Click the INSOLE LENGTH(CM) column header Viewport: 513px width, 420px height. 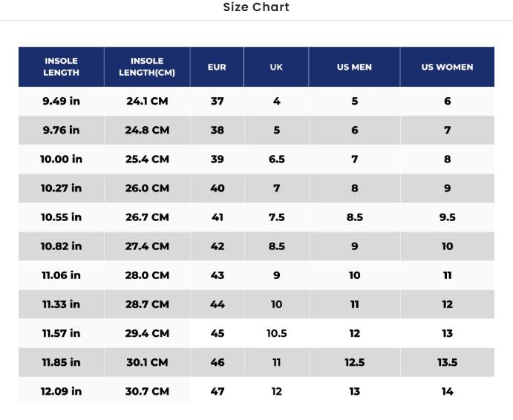pyautogui.click(x=147, y=67)
